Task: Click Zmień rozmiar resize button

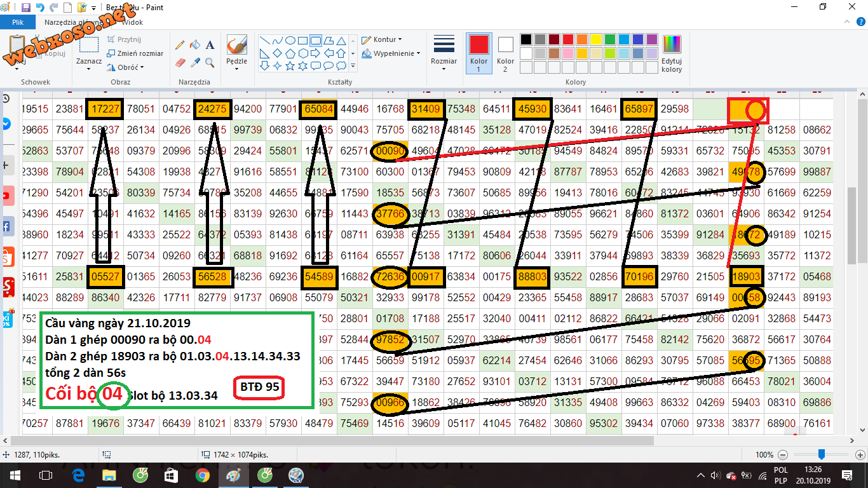Action: pyautogui.click(x=135, y=53)
